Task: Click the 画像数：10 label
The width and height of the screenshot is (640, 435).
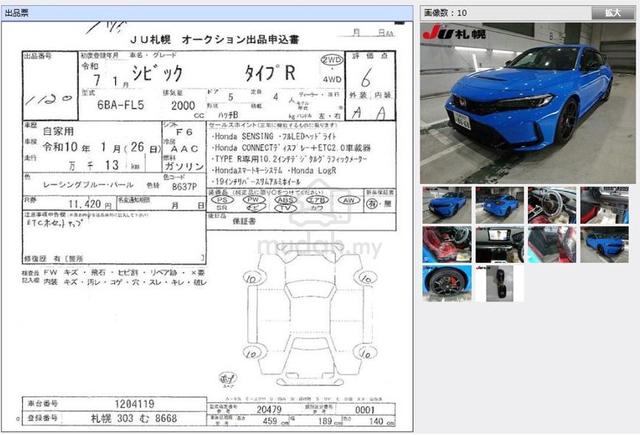Action: click(x=445, y=13)
